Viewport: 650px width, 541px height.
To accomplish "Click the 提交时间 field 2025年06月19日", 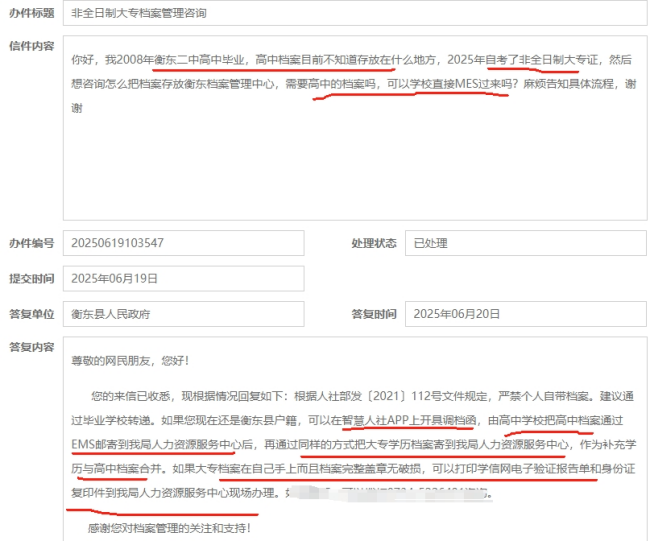I will click(x=184, y=279).
